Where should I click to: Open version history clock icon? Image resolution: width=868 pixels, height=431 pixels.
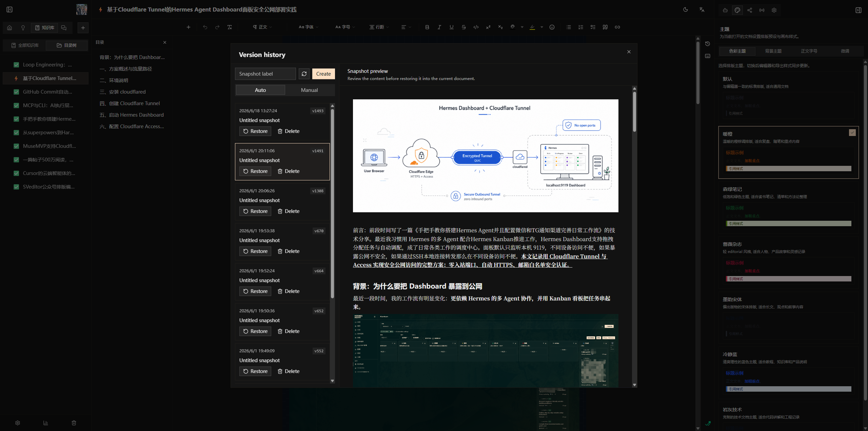[708, 44]
